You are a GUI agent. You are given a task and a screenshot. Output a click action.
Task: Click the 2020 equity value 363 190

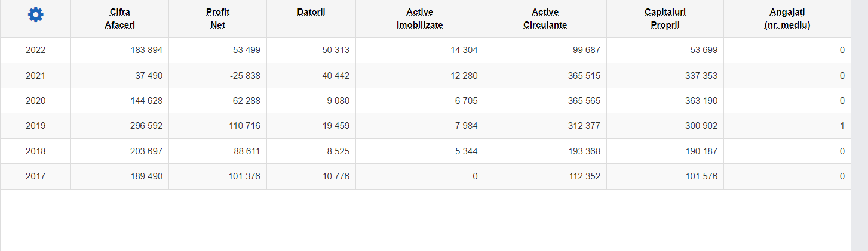pyautogui.click(x=701, y=101)
